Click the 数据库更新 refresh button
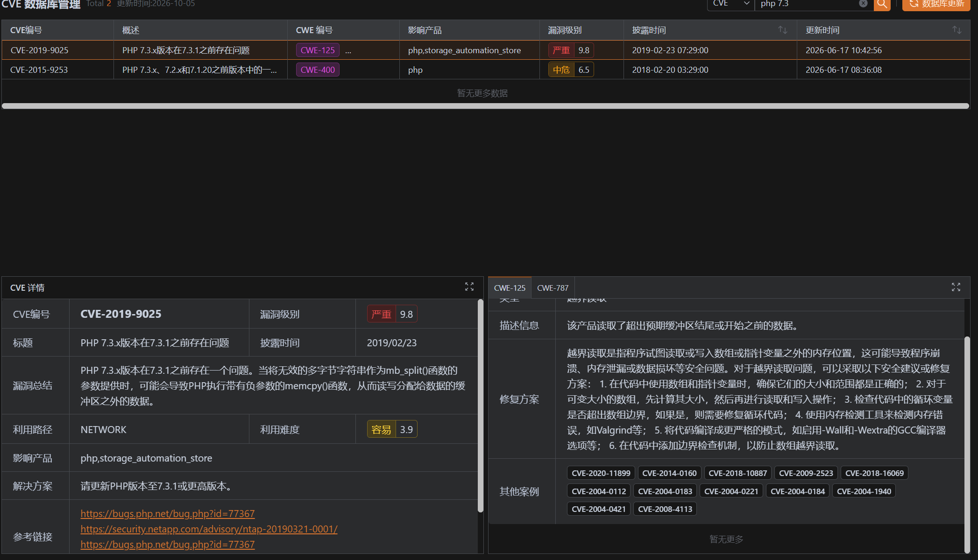 pyautogui.click(x=936, y=4)
